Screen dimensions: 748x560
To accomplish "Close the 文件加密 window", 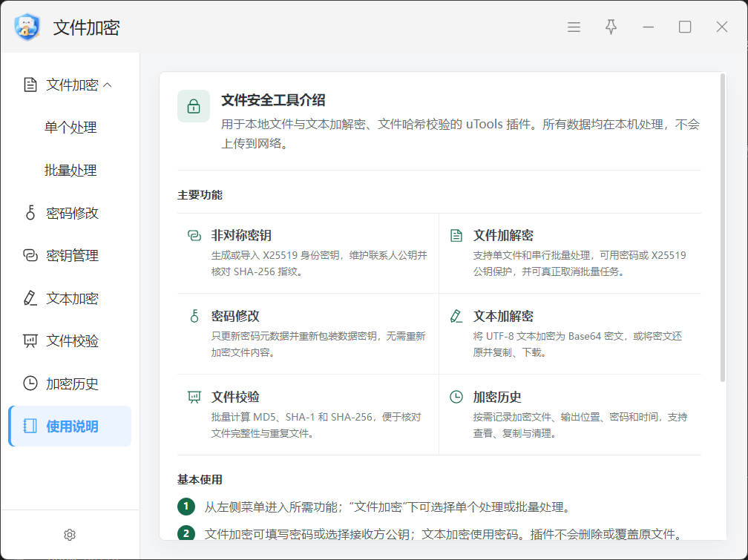I will point(722,27).
